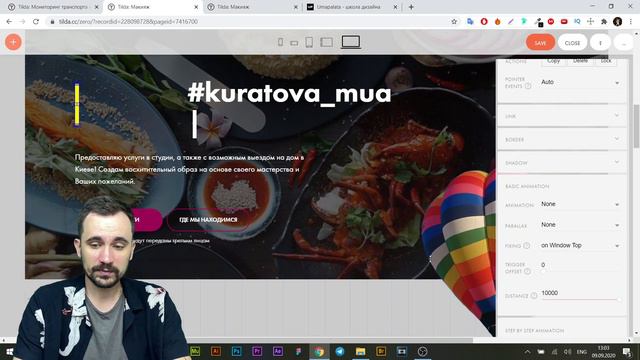Open the more-options button beside CLOSE
The height and width of the screenshot is (360, 640).
pyautogui.click(x=600, y=42)
